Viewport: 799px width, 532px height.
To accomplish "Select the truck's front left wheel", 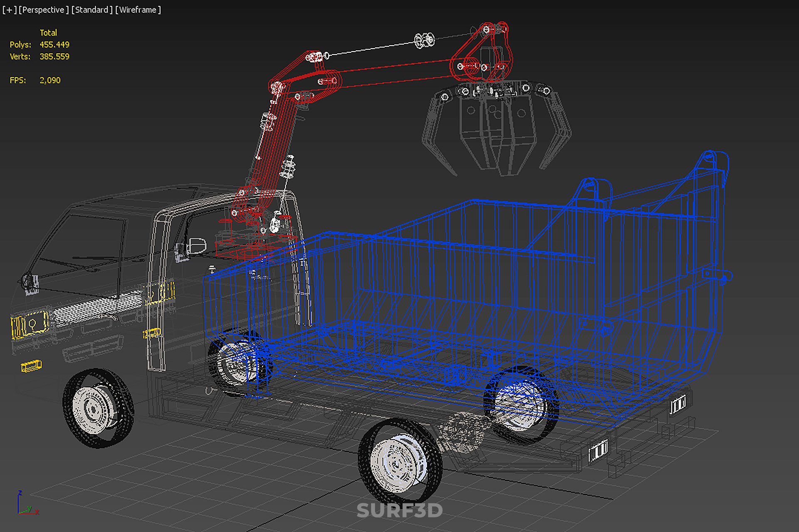I will (98, 407).
